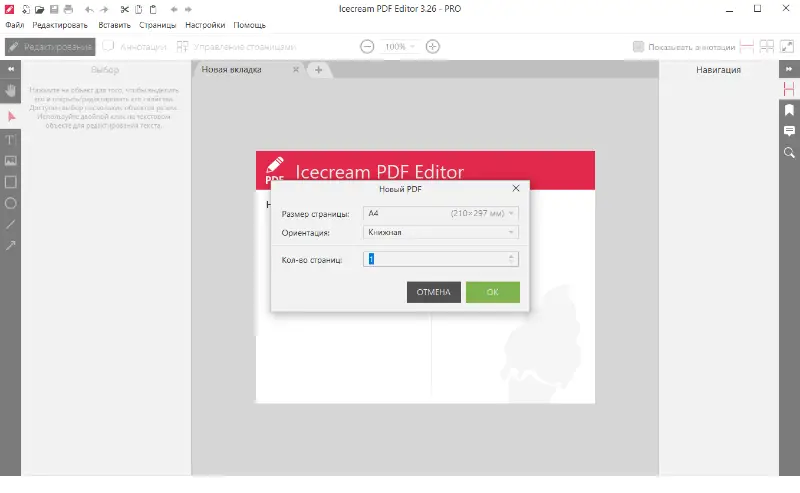The height and width of the screenshot is (493, 800).
Task: Click the copy icon next to scissors
Action: (x=138, y=9)
